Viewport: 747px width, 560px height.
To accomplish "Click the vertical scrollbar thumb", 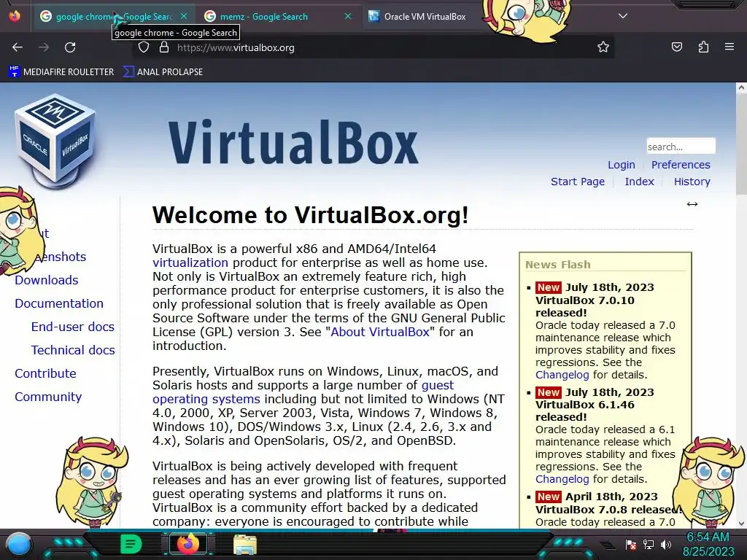I will [741, 143].
